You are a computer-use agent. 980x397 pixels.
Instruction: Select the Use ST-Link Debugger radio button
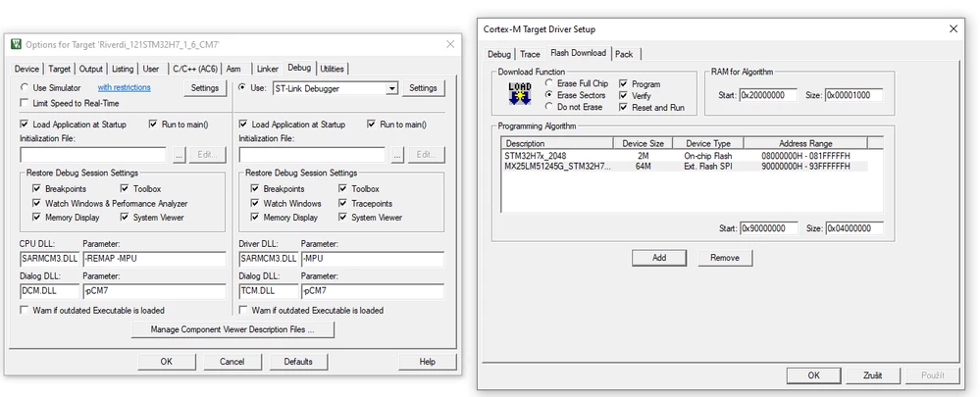(x=242, y=88)
